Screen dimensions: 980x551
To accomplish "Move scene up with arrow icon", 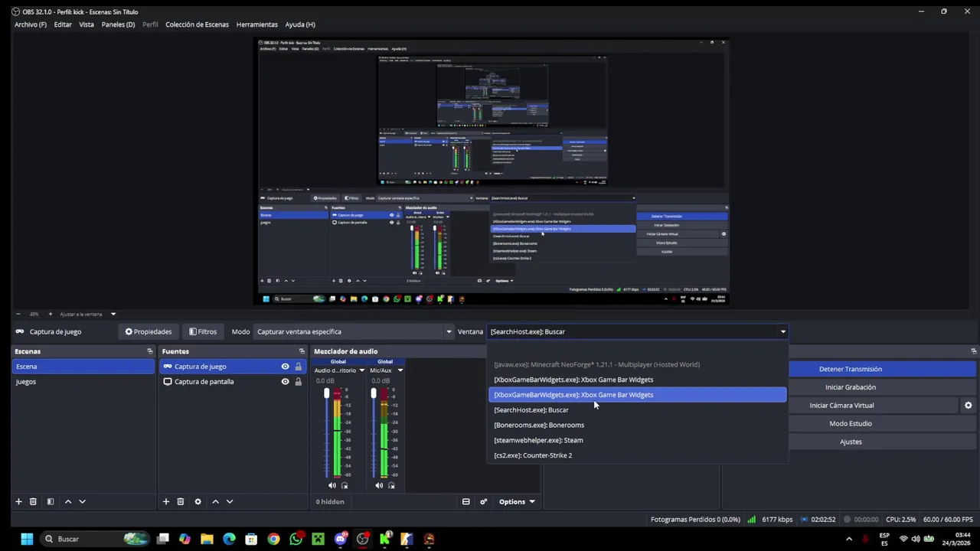I will pos(68,501).
